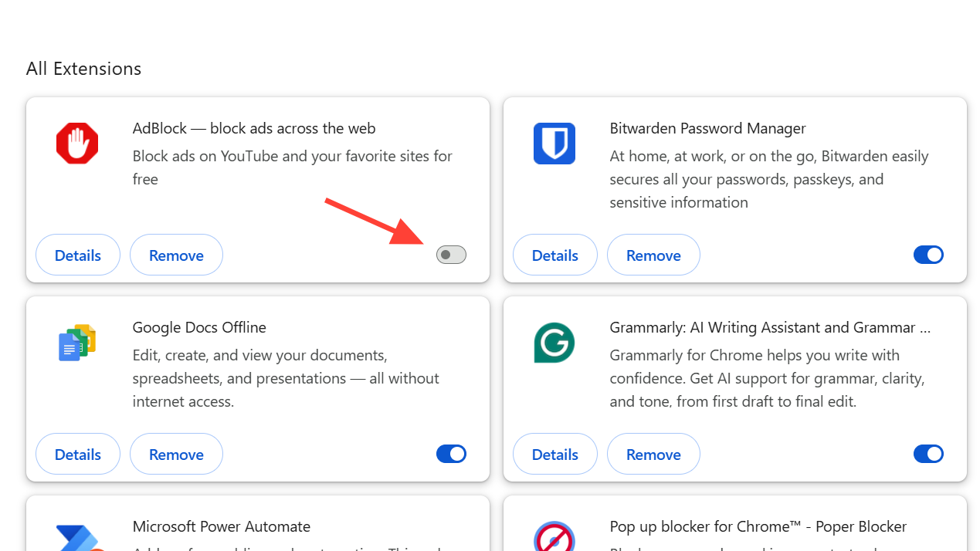This screenshot has height=551, width=980.
Task: Click the "Microsoft Power Automate" title
Action: [222, 526]
